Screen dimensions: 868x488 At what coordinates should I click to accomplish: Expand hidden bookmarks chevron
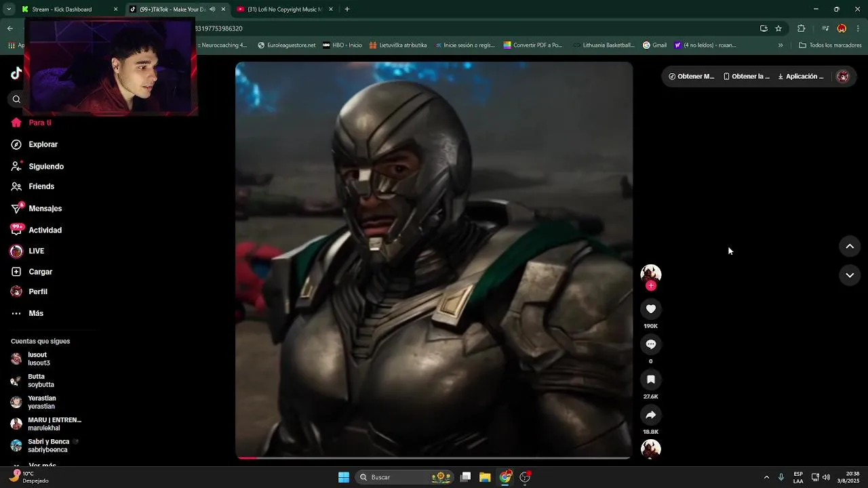[x=781, y=45]
